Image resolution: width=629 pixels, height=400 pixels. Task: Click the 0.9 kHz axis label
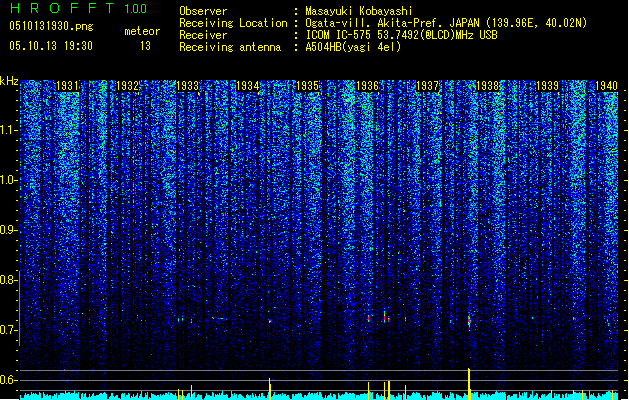(9, 230)
